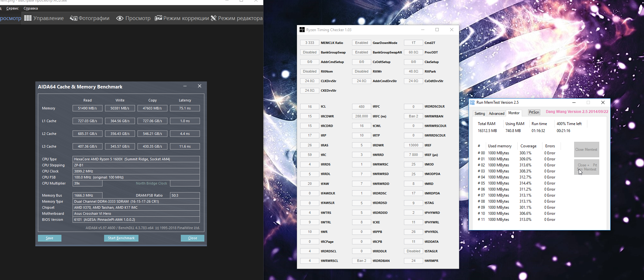The image size is (644, 280).
Task: Click the RttPark 48.0Ω field
Action: [x=413, y=71]
